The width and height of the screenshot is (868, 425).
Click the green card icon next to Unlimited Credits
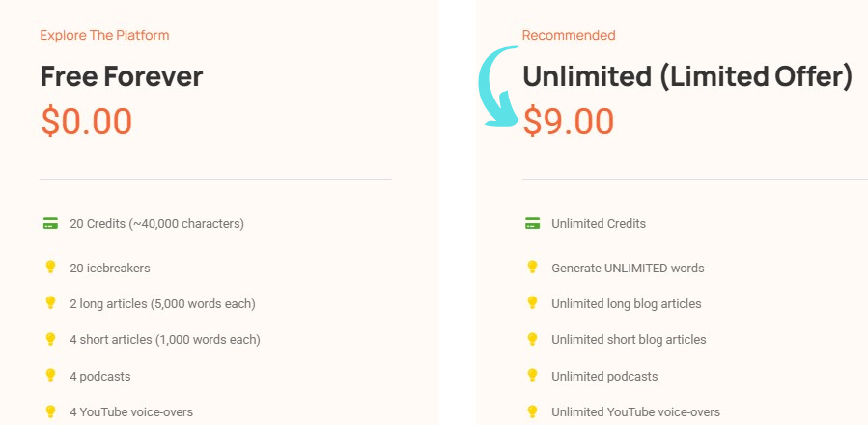pyautogui.click(x=532, y=224)
